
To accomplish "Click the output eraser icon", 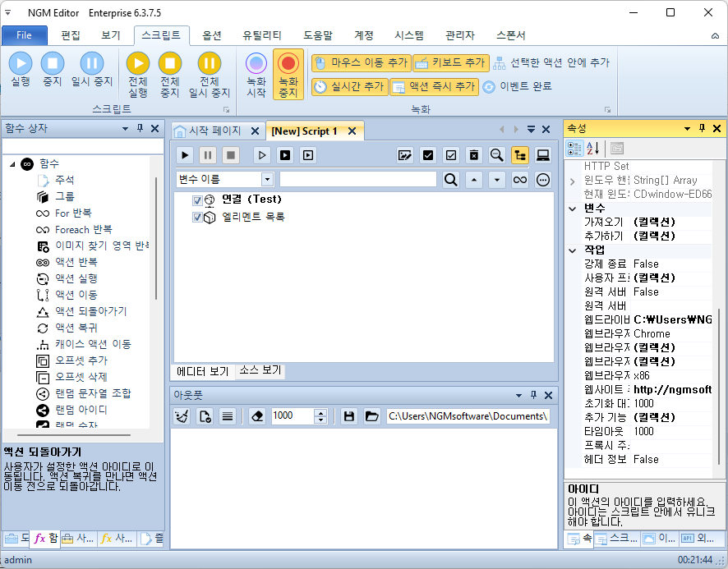I will pyautogui.click(x=257, y=415).
